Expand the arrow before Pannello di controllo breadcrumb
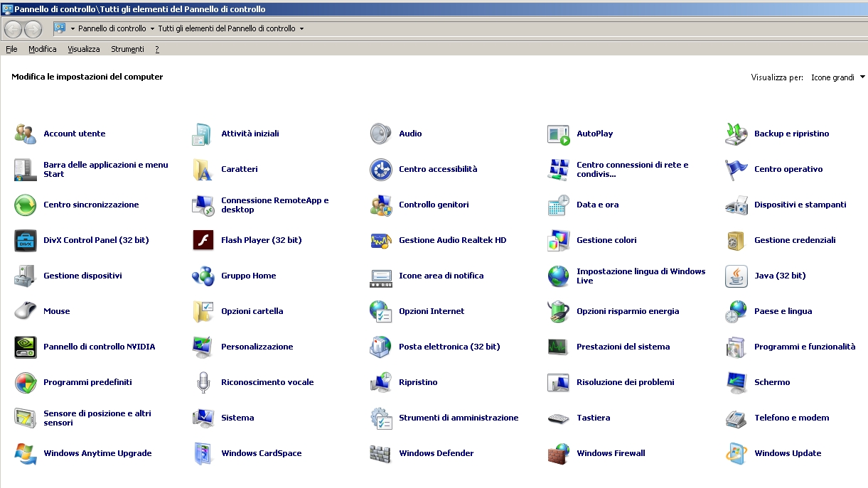This screenshot has width=868, height=488. (73, 29)
